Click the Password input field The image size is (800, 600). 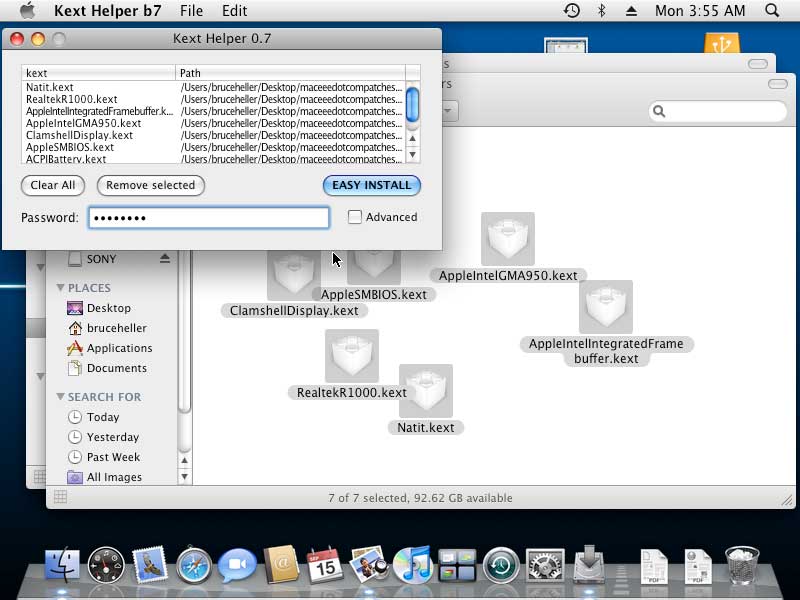pos(209,217)
